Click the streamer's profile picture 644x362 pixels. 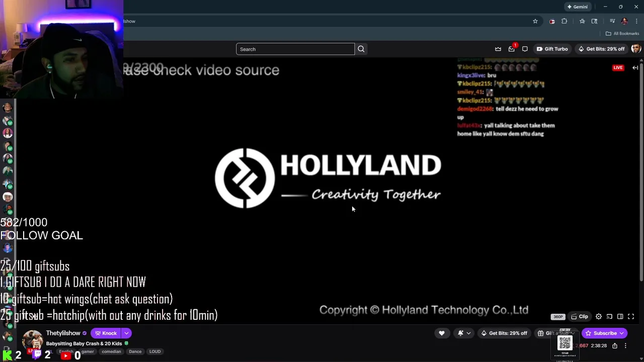tap(32, 340)
